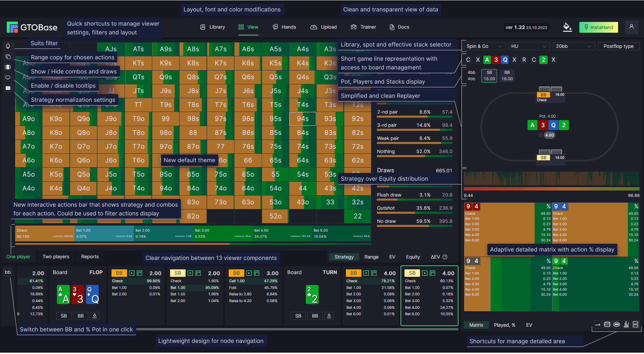Toggle Show / Hide combos and draws
The image size is (644, 354).
point(8,67)
